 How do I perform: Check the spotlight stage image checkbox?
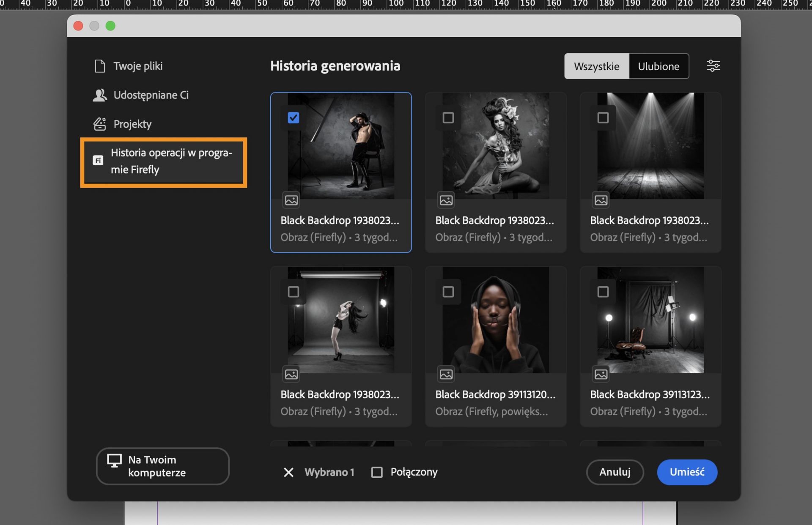tap(603, 118)
